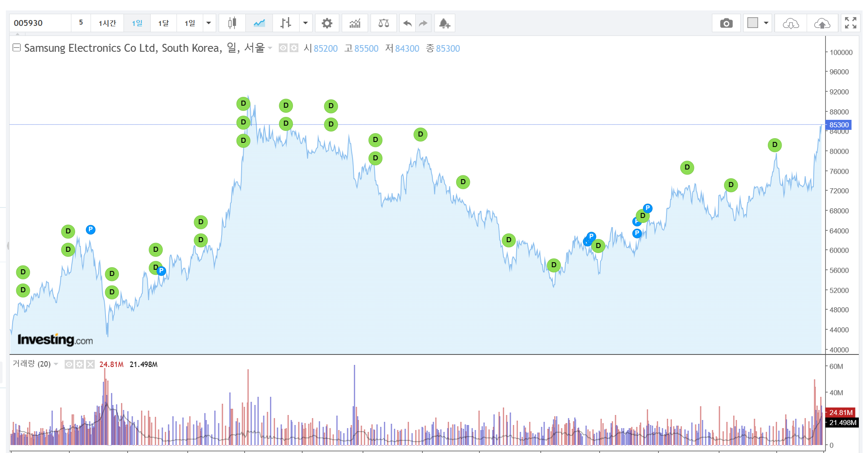Click the 거래량 (20) indicator label

pyautogui.click(x=32, y=364)
